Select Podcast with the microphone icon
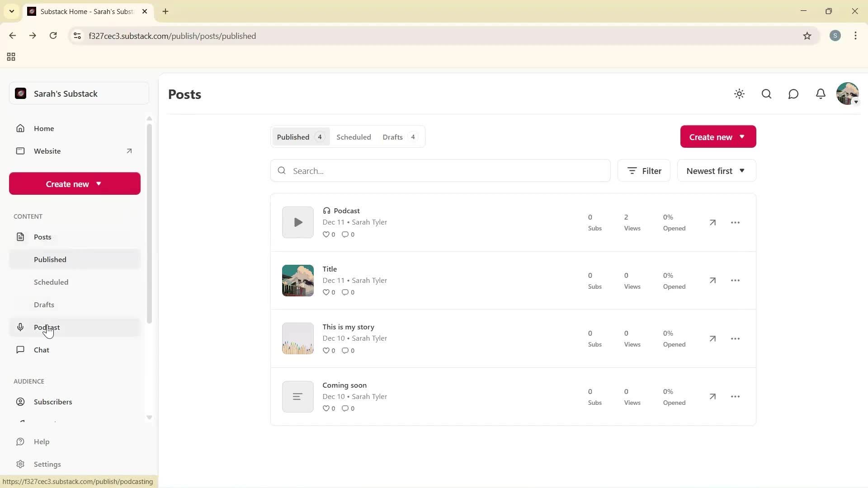The image size is (868, 488). pyautogui.click(x=21, y=327)
